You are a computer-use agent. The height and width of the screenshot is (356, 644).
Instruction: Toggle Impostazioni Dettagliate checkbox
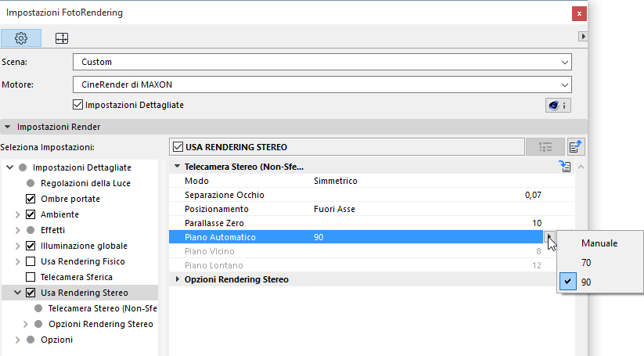tap(77, 104)
